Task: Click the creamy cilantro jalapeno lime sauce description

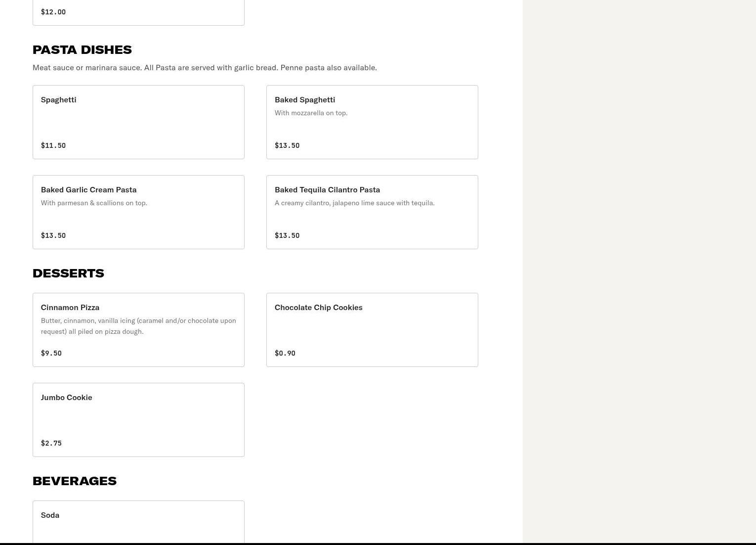Action: (355, 203)
